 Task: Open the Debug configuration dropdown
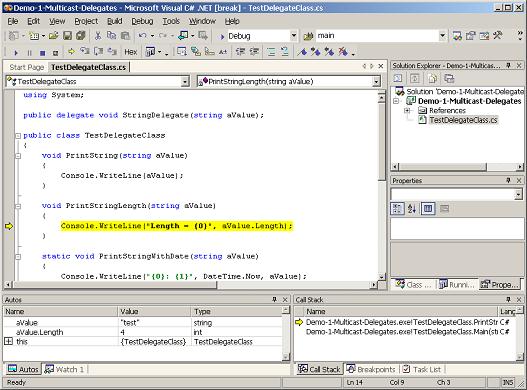(x=293, y=36)
